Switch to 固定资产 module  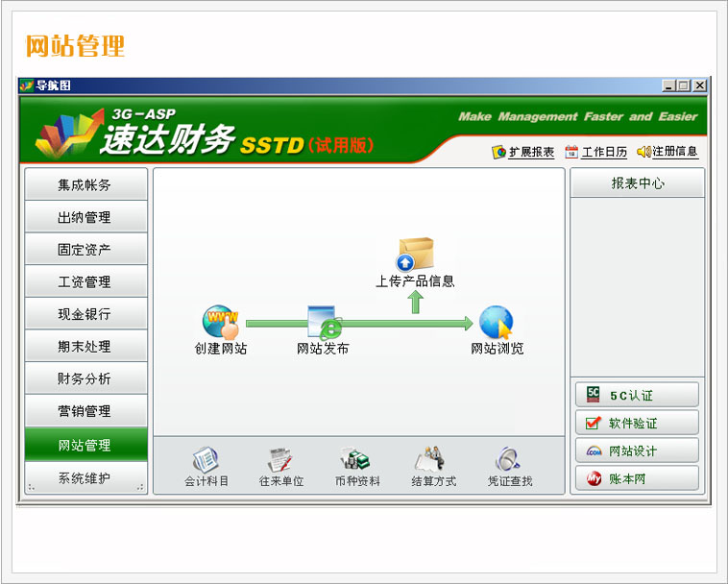[x=85, y=250]
